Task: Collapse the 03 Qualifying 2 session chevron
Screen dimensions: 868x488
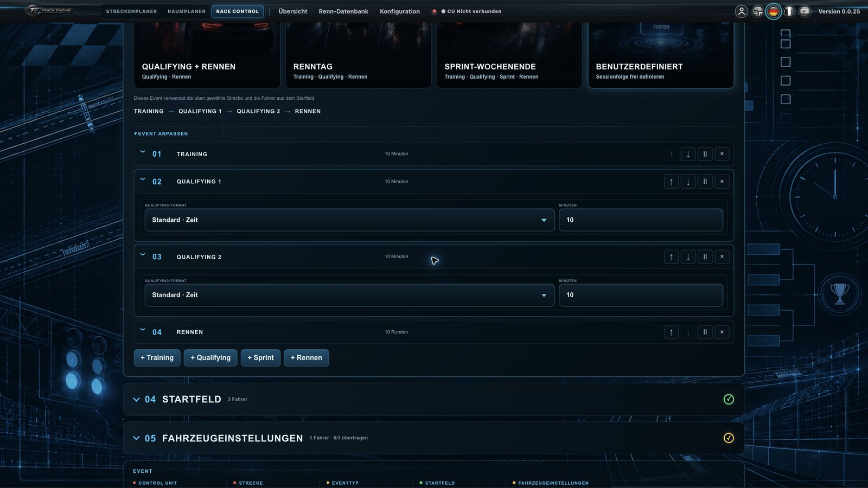Action: 143,254
